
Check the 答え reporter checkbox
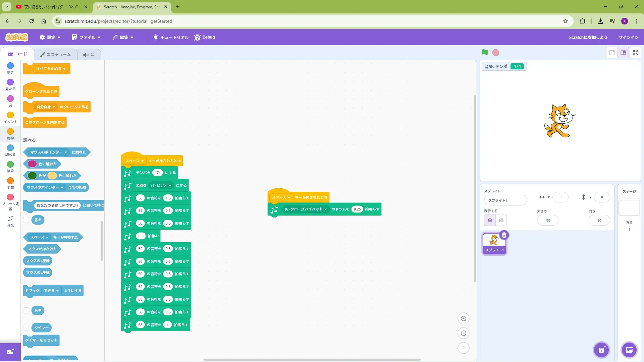(26, 220)
